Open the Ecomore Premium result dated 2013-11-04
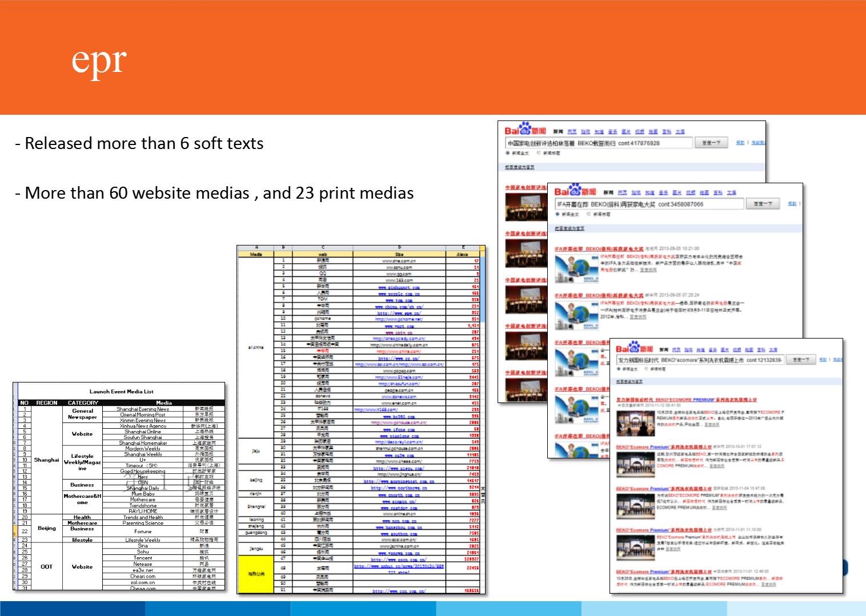Viewport: 866px width, 616px height. tap(664, 489)
